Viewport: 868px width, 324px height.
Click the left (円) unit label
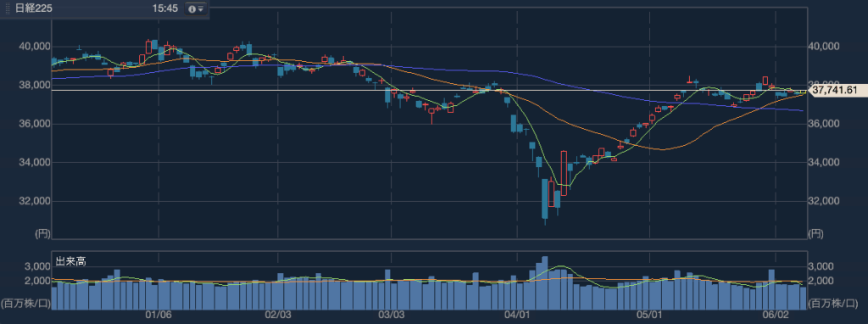42,234
